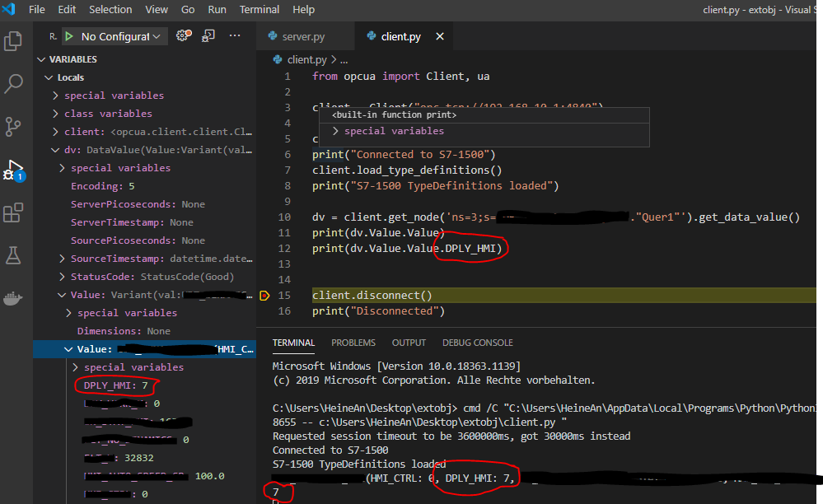Click the Debug Console panel tab

(x=477, y=343)
